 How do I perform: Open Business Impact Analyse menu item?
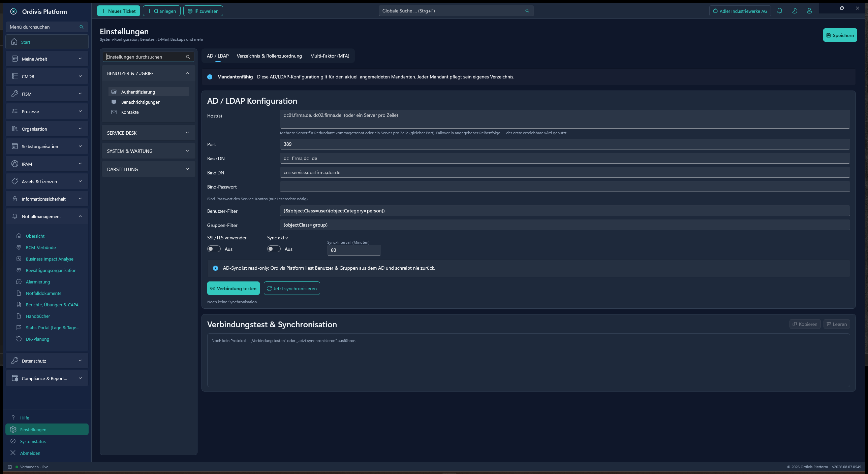point(50,259)
